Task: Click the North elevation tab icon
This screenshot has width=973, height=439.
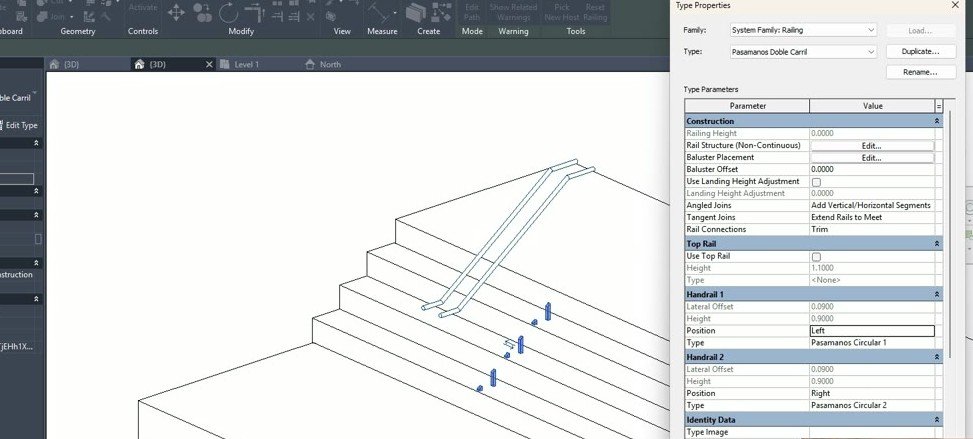Action: tap(310, 64)
